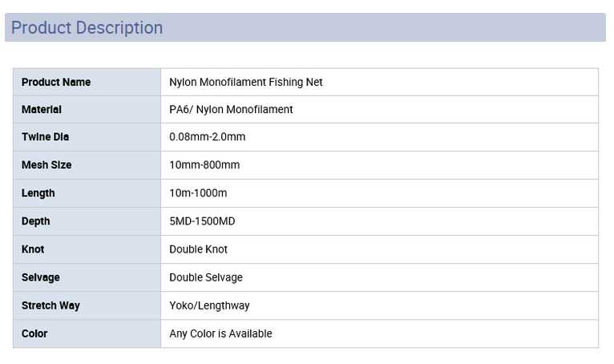Select the Knot label cell
The height and width of the screenshot is (364, 614).
(33, 249)
